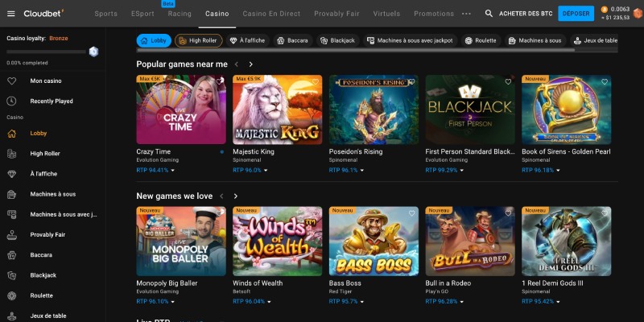Click the loyalty level badge icon
The height and width of the screenshot is (322, 644).
(x=93, y=52)
